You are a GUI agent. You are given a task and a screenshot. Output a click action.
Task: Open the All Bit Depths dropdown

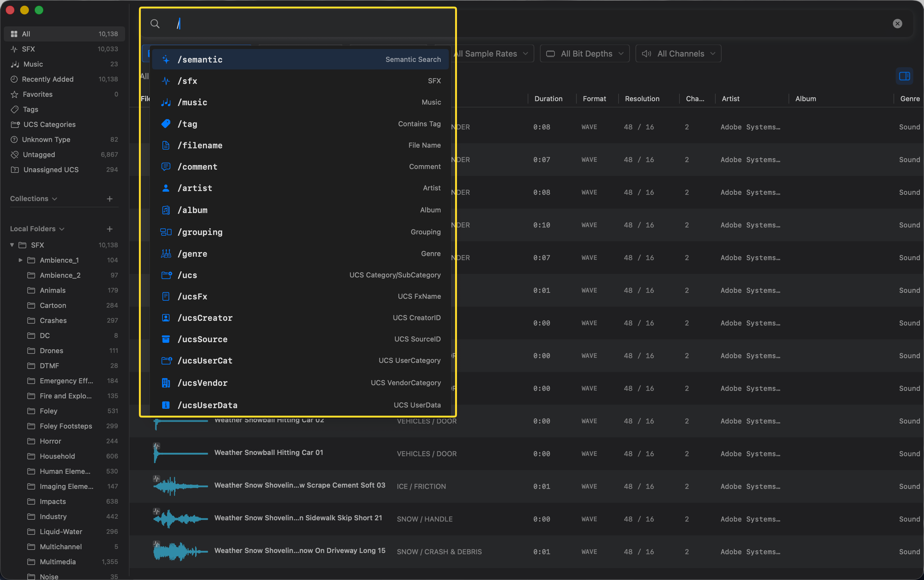[x=585, y=54]
